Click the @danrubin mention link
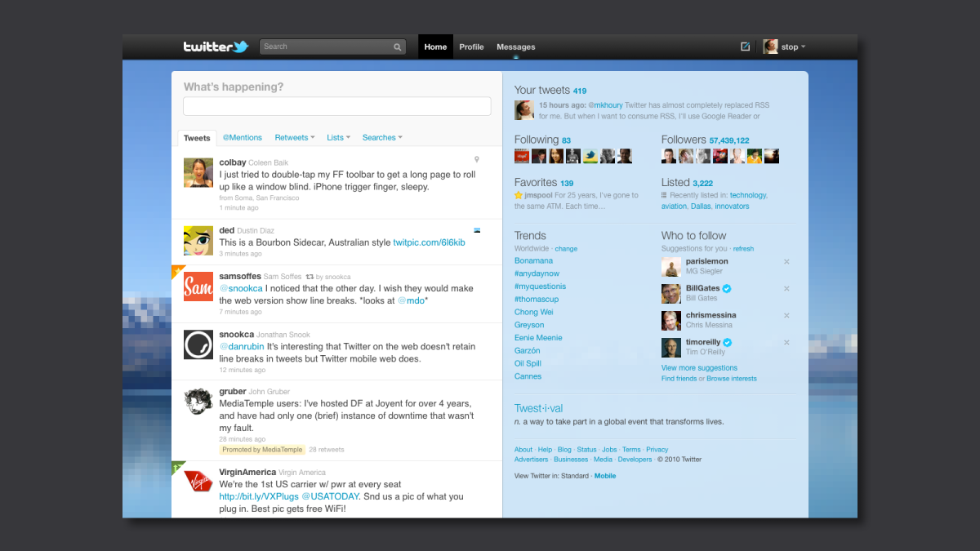The height and width of the screenshot is (551, 980). pyautogui.click(x=242, y=346)
